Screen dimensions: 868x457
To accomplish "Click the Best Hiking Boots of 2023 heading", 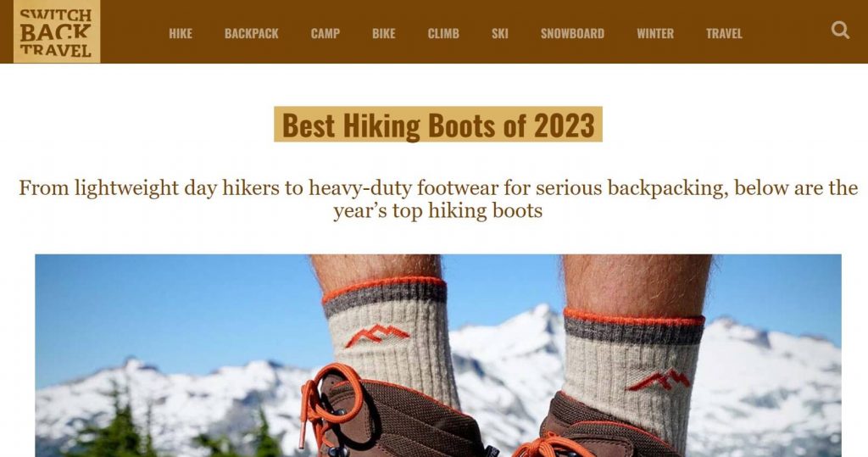I will [x=438, y=125].
